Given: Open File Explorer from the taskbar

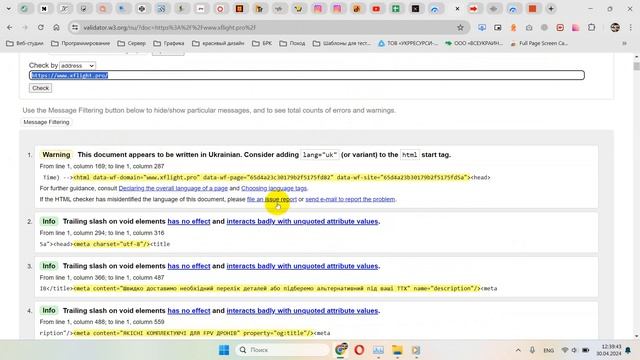Looking at the screenshot, I should click(397, 350).
